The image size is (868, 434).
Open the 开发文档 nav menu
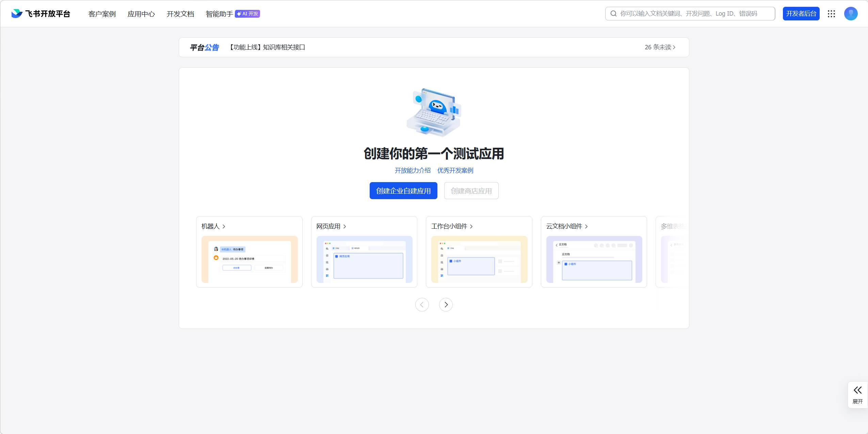[x=180, y=14]
